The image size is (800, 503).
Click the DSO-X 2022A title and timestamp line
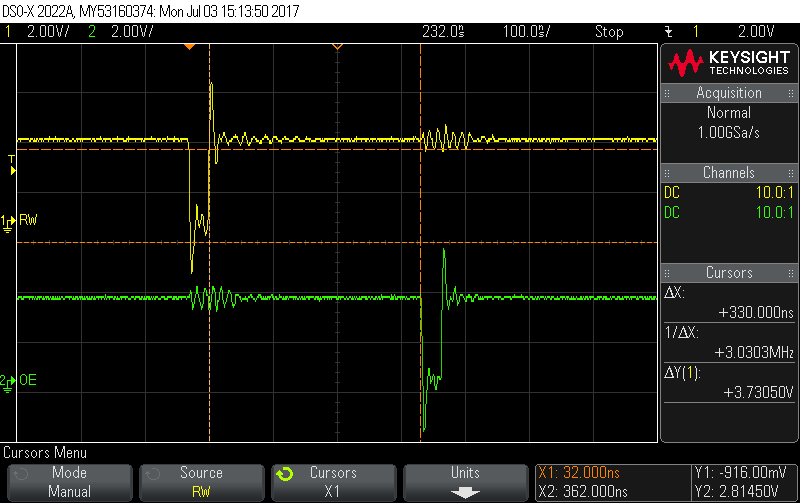coord(151,11)
